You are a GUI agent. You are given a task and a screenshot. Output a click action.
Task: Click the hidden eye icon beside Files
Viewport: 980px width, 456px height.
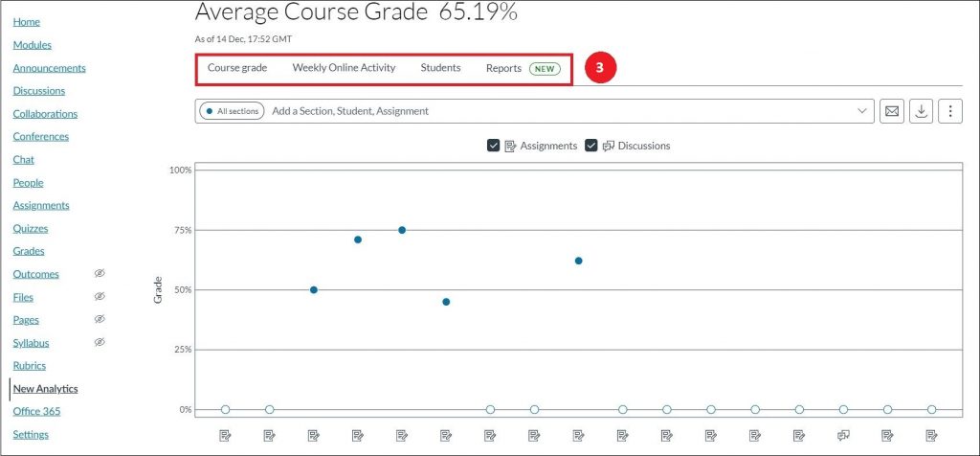pos(100,297)
